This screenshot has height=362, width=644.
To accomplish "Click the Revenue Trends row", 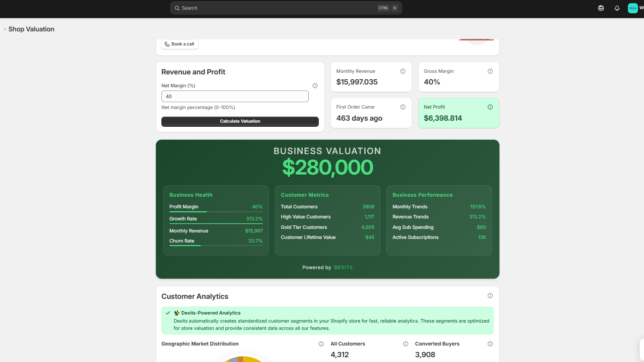I will click(x=439, y=217).
